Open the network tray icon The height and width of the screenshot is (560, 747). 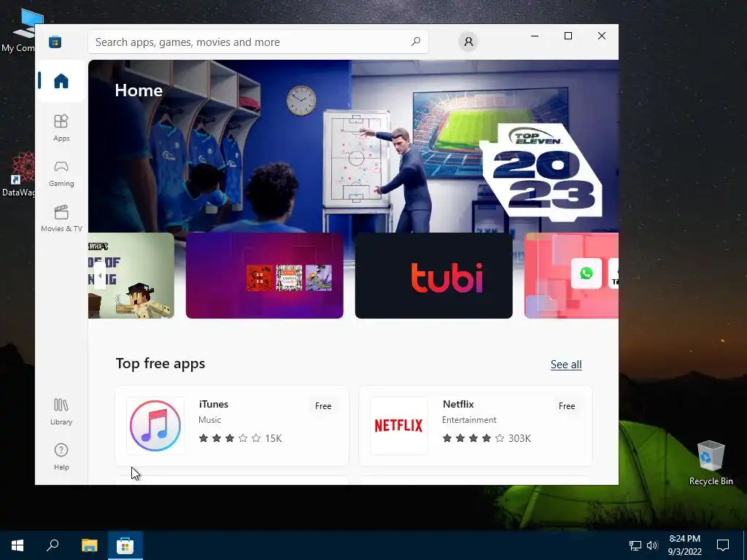point(635,545)
